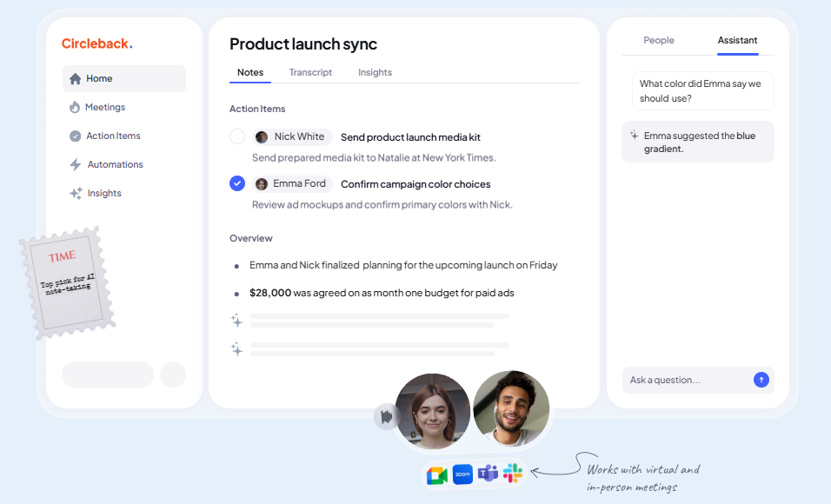Open the Insights tab next to Transcript
The width and height of the screenshot is (831, 504).
pos(375,72)
